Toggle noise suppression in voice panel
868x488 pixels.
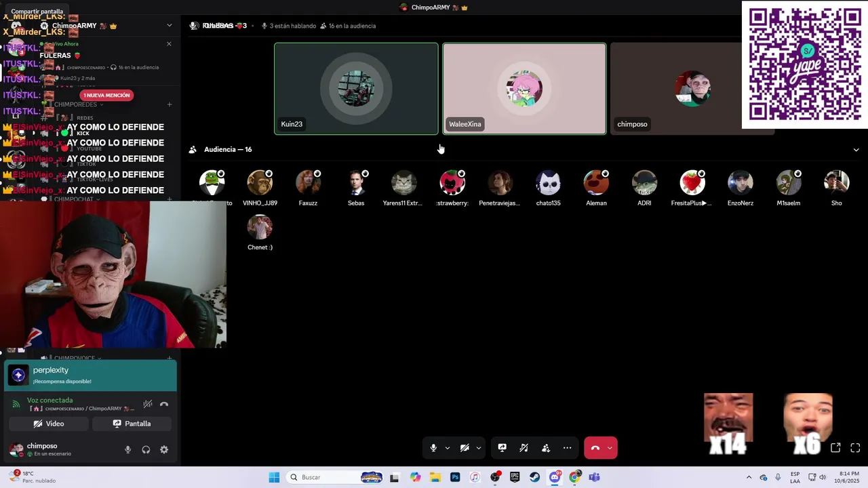[x=147, y=405]
